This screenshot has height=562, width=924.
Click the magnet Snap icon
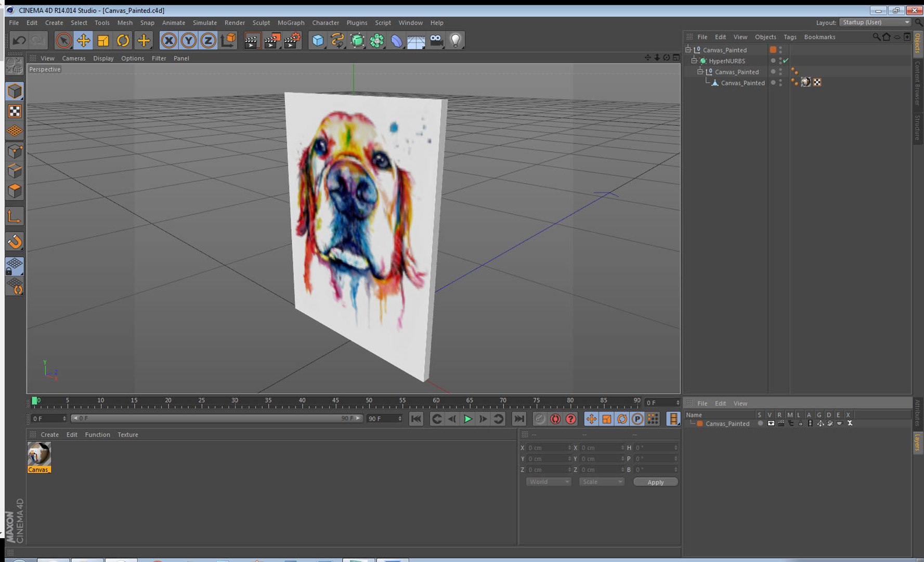click(15, 241)
